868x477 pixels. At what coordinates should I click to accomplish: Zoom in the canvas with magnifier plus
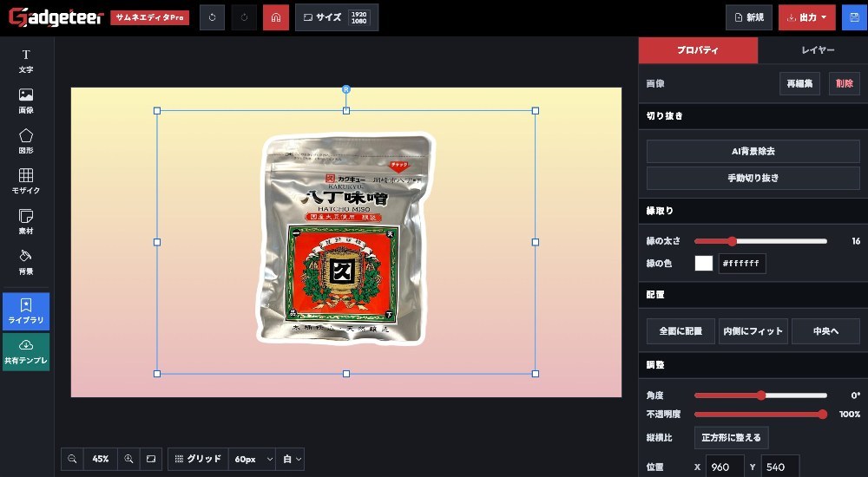tap(128, 459)
